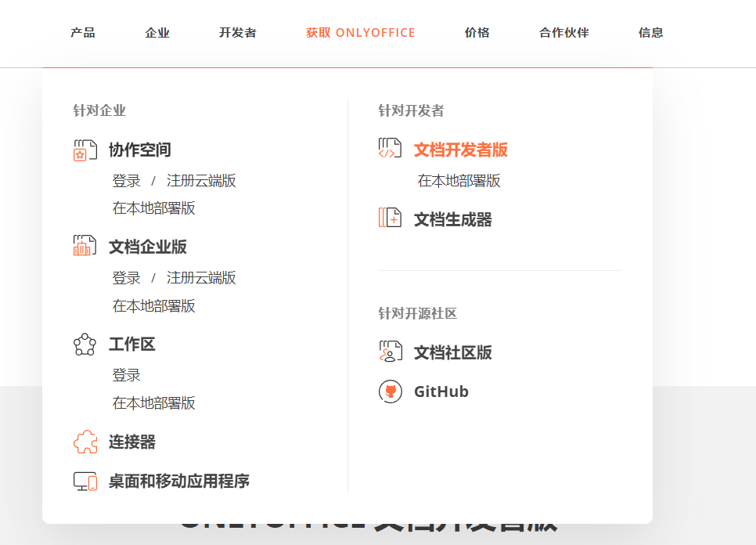Go to 协作空间 heading link
Viewport: 756px width, 545px height.
[x=140, y=150]
